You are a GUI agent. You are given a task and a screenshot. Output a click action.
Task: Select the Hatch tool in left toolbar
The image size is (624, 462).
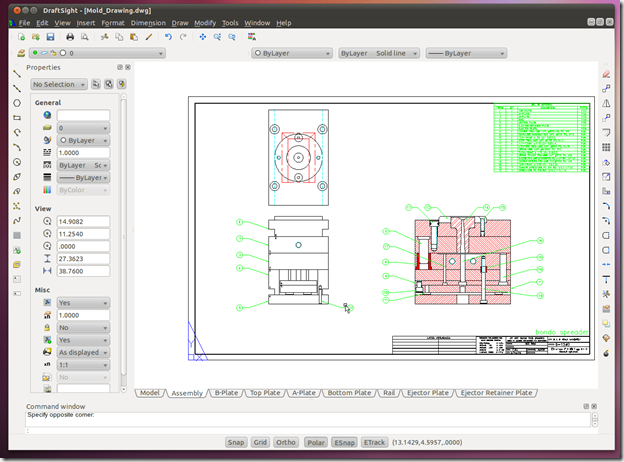(x=17, y=235)
